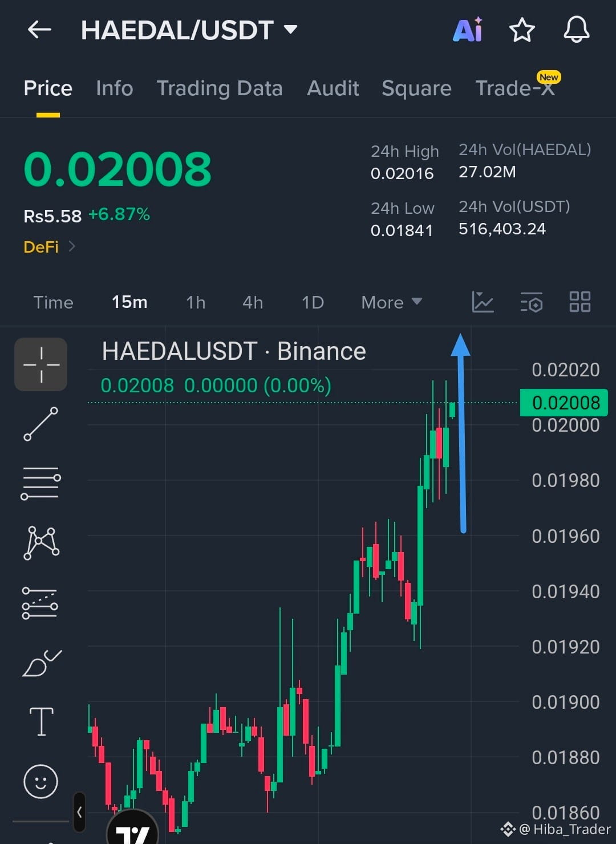Select the brush drawing tool
The height and width of the screenshot is (844, 616).
pyautogui.click(x=41, y=663)
